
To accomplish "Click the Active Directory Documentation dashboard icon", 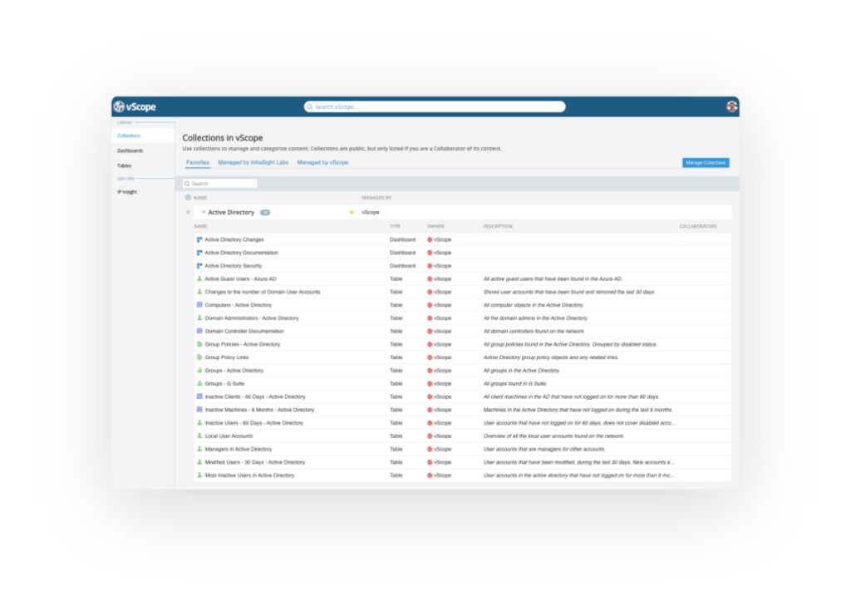I will pos(199,253).
